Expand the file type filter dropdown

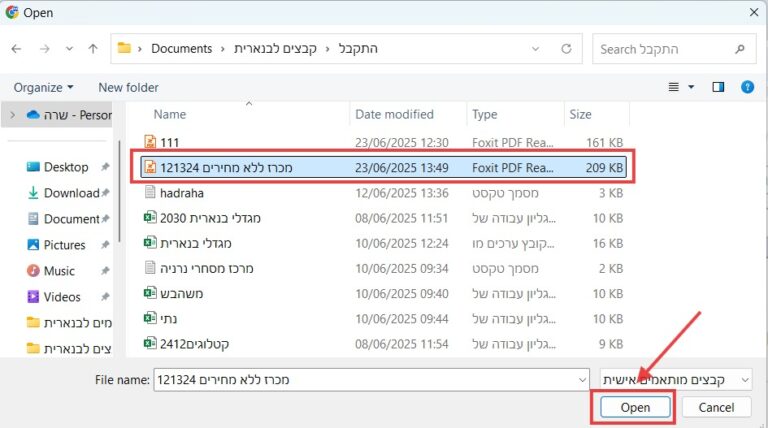[676, 379]
